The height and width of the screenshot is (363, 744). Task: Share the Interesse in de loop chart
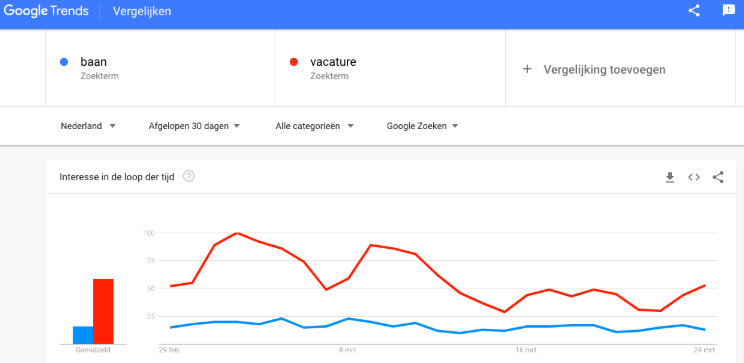point(718,177)
